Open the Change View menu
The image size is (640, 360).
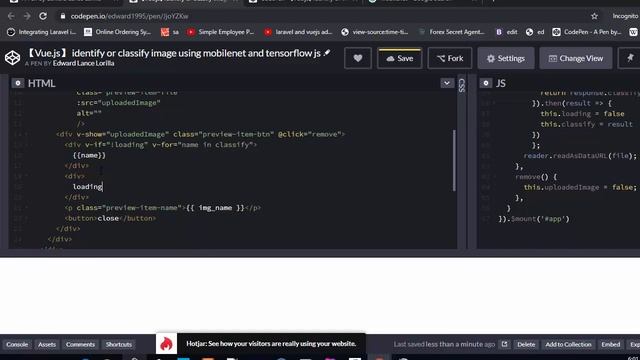(576, 58)
